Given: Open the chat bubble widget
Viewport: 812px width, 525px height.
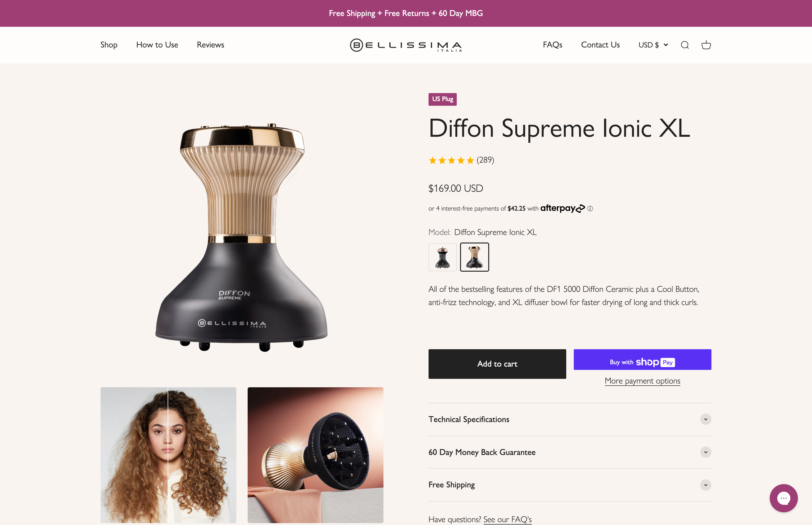Looking at the screenshot, I should point(783,498).
